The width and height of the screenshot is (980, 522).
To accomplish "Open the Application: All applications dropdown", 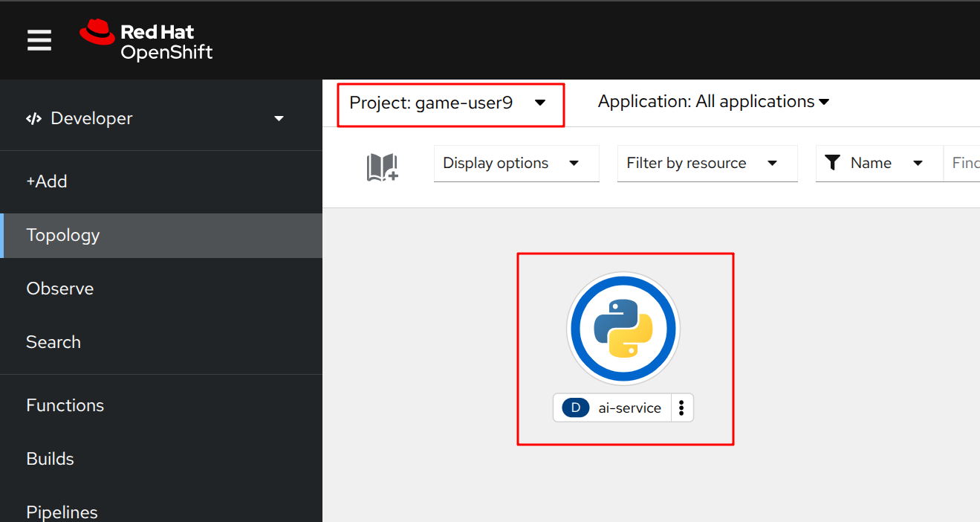I will pos(713,102).
